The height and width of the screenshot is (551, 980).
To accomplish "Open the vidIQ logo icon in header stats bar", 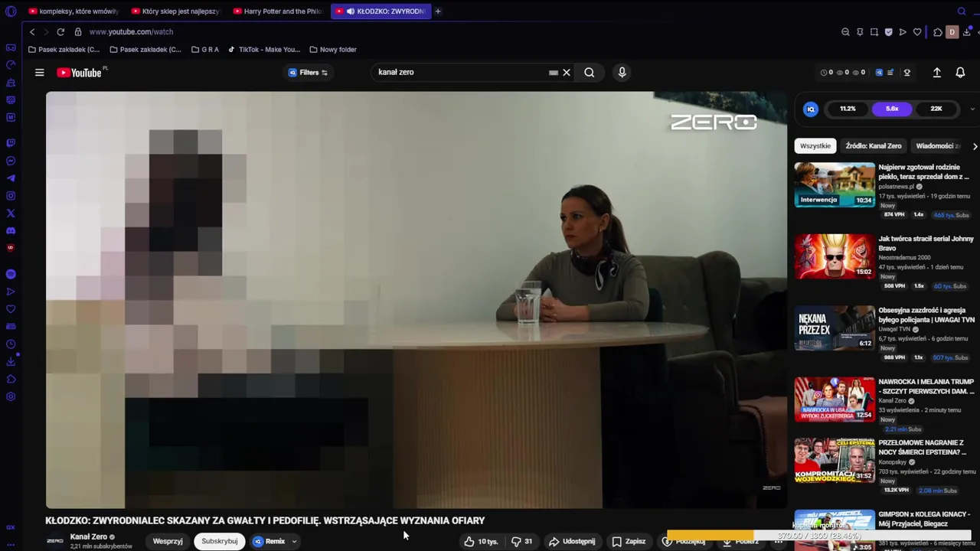I will coord(879,73).
